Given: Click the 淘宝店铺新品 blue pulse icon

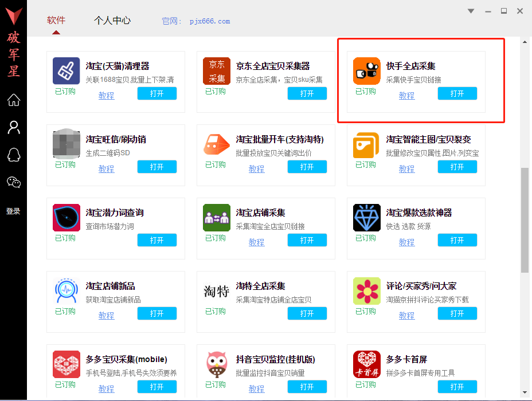Looking at the screenshot, I should tap(66, 291).
